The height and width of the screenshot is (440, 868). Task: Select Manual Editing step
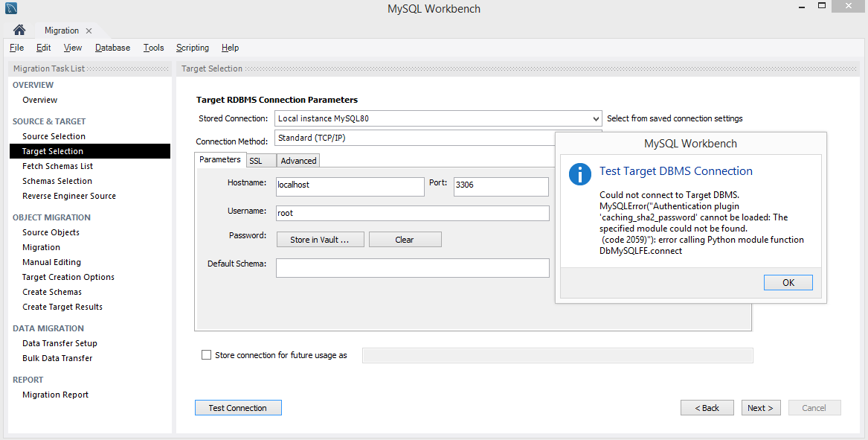(51, 263)
